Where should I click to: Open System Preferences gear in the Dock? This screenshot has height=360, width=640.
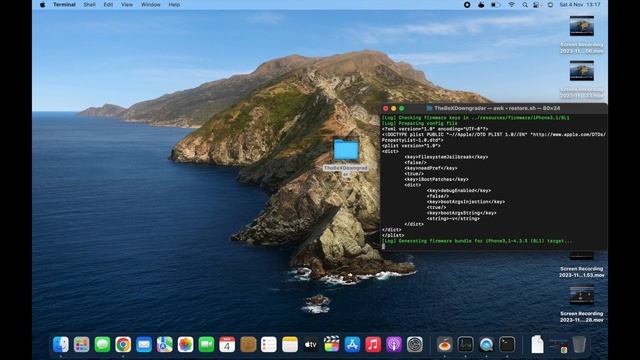[415, 344]
